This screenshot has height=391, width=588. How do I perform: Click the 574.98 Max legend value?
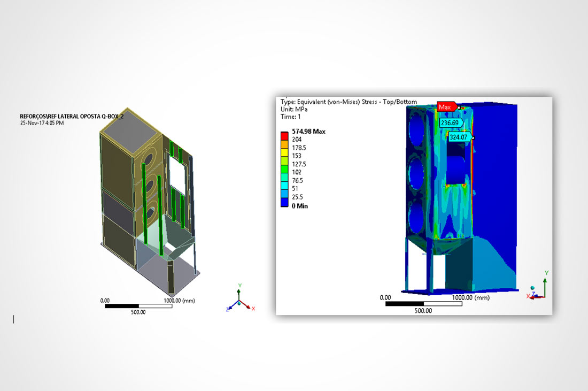click(308, 132)
